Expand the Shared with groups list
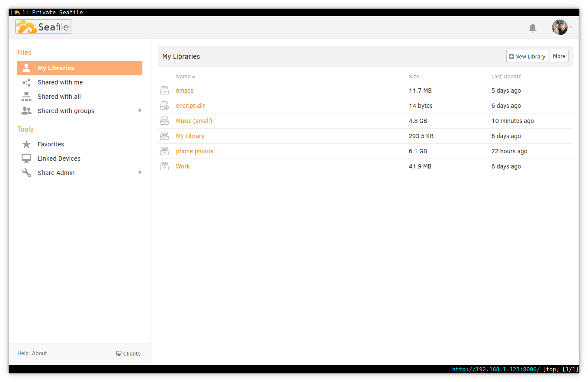Screen dimensions: 588x382 coord(139,111)
